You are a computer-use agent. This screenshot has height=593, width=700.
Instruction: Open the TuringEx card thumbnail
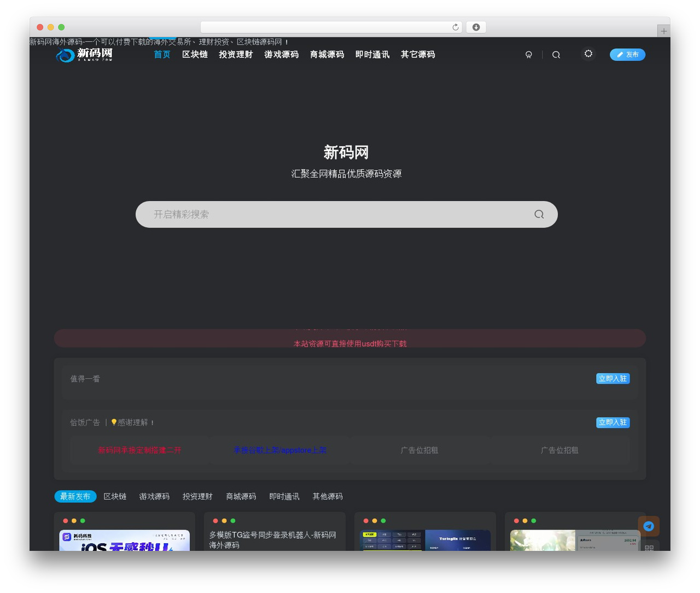425,540
